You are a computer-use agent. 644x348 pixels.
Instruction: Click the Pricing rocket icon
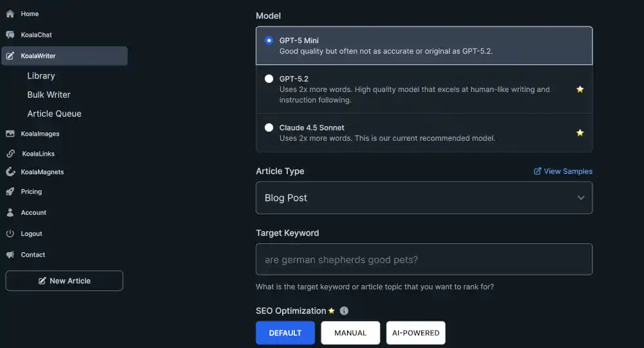(10, 191)
